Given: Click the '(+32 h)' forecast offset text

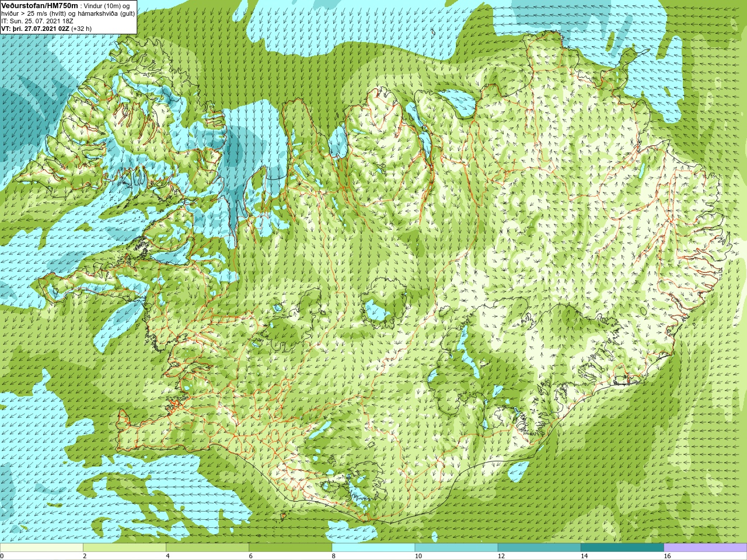Looking at the screenshot, I should coord(81,28).
